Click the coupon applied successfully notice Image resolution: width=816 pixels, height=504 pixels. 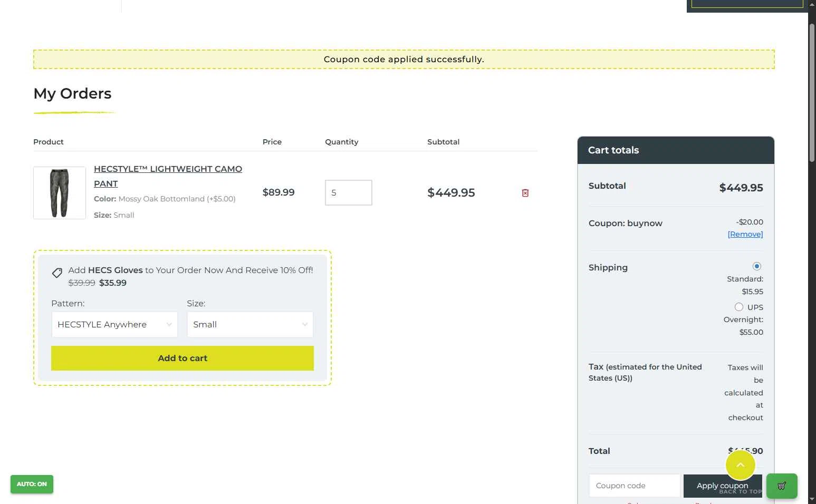tap(404, 59)
